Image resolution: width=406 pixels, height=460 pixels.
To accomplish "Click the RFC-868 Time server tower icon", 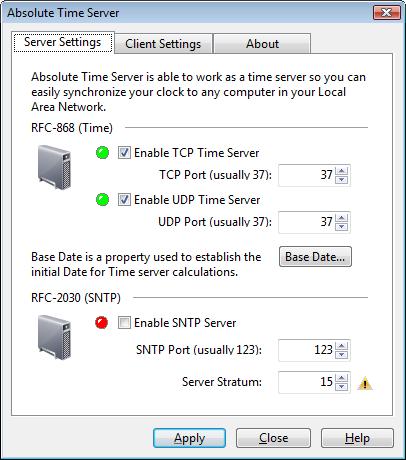I will 54,167.
